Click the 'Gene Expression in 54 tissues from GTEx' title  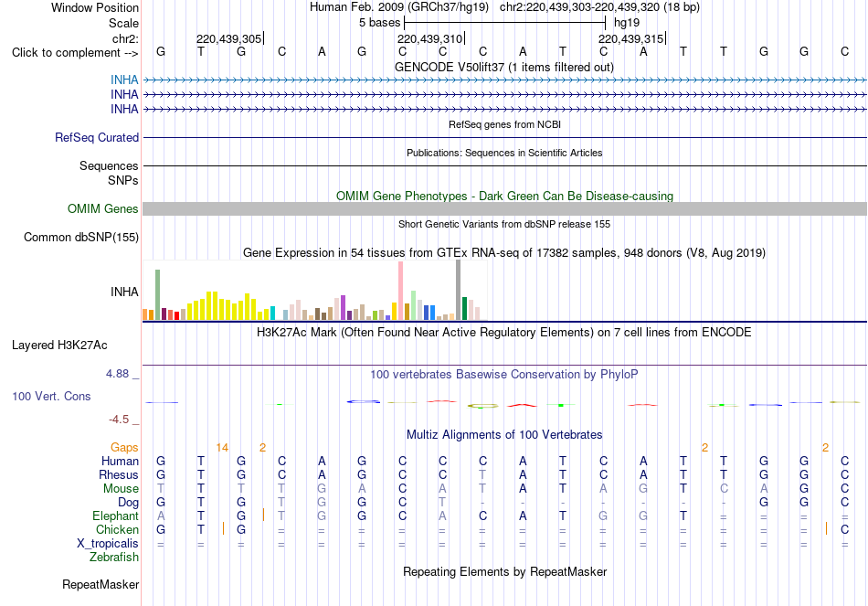[x=504, y=252]
